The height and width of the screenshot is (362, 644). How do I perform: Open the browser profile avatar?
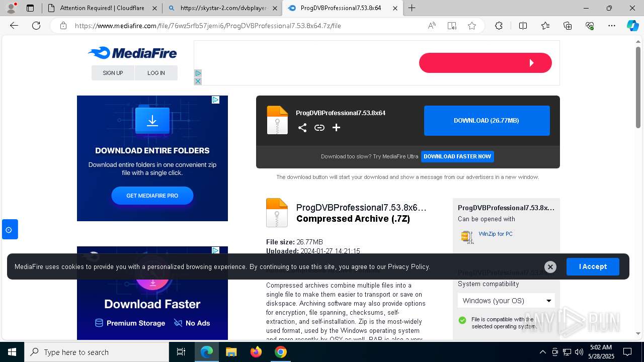point(11,8)
